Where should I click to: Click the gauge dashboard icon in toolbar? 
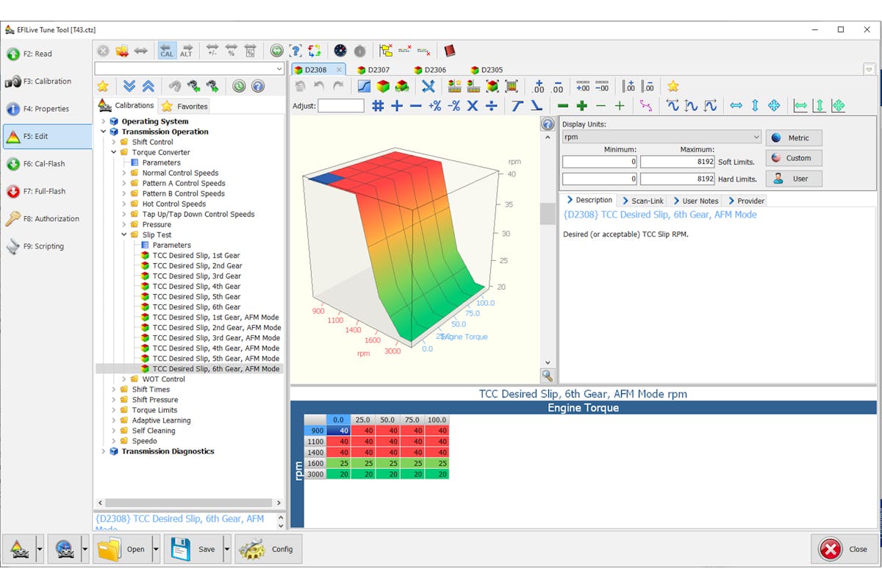point(340,51)
